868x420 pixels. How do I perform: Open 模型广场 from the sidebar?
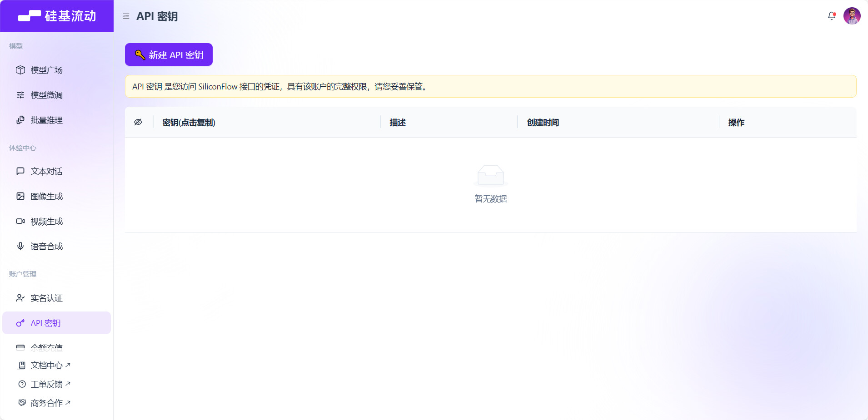tap(46, 70)
